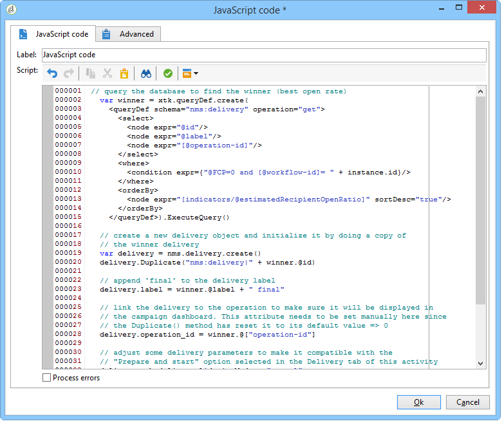Click the scrollbar up arrow in the editor
Screen dimensions: 504x428
tap(480, 91)
